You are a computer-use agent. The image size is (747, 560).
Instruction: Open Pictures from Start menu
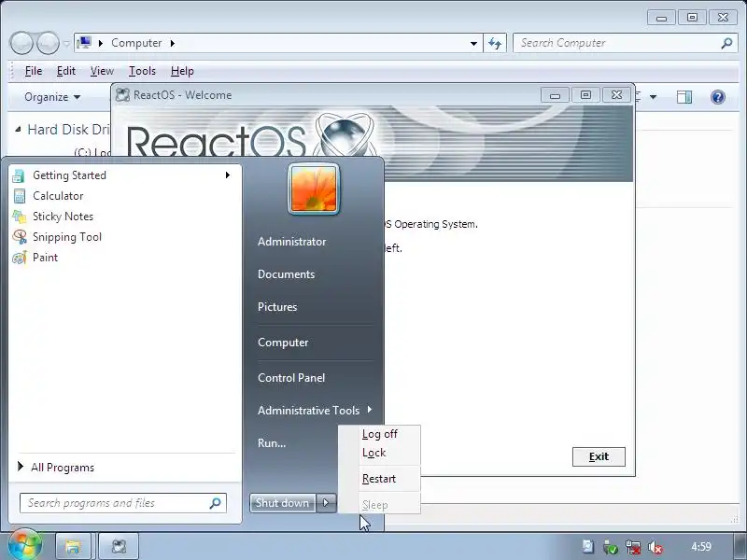point(277,307)
